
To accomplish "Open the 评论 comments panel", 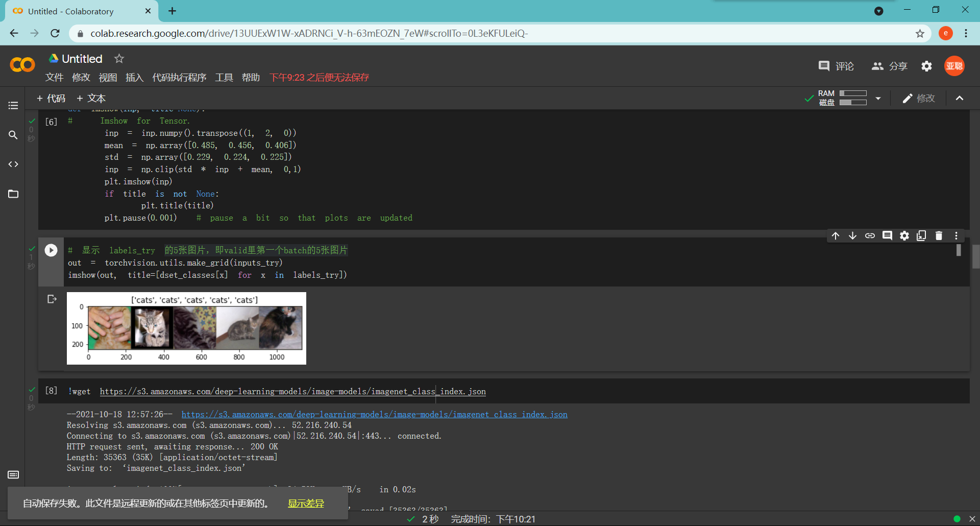I will point(836,66).
